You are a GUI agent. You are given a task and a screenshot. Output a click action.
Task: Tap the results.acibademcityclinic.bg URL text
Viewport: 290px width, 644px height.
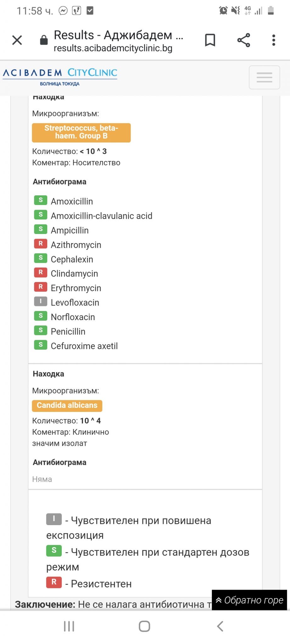[113, 48]
